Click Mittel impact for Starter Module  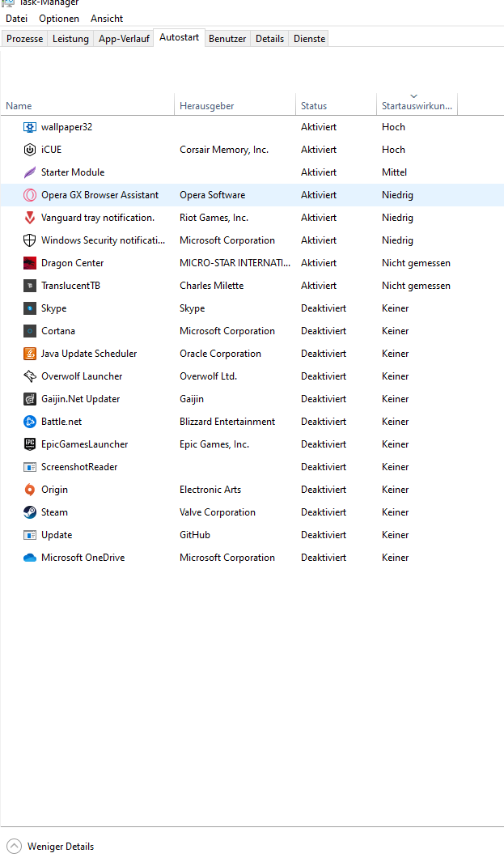coord(394,172)
